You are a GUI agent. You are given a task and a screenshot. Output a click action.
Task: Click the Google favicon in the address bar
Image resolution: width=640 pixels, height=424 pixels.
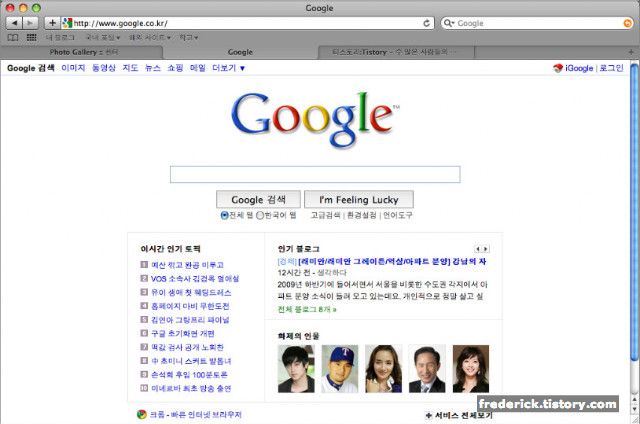67,23
